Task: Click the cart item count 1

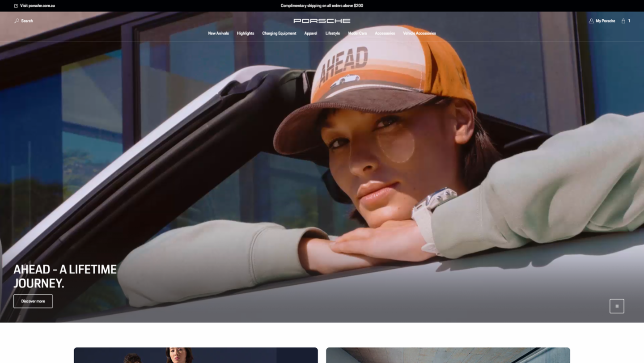Action: (x=629, y=21)
